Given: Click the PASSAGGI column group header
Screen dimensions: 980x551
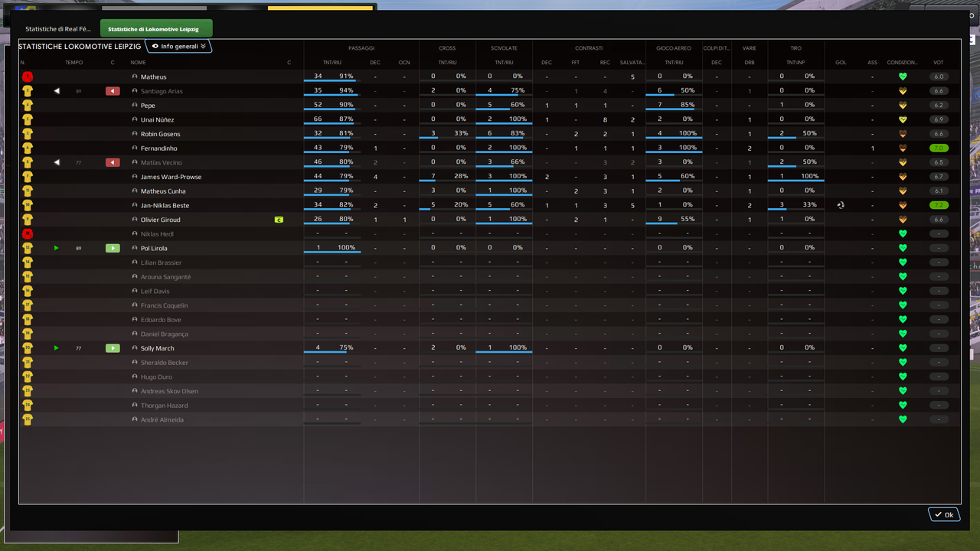Looking at the screenshot, I should (361, 48).
